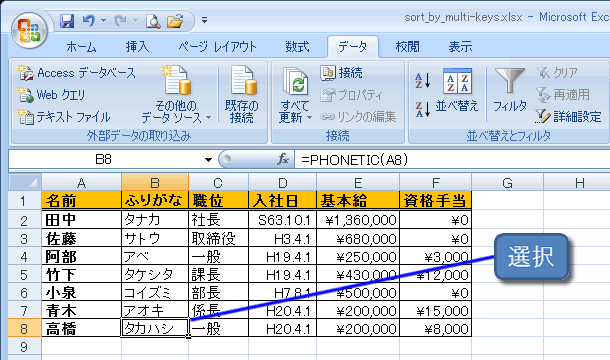Open the 並べ替え sort dialog

(457, 90)
